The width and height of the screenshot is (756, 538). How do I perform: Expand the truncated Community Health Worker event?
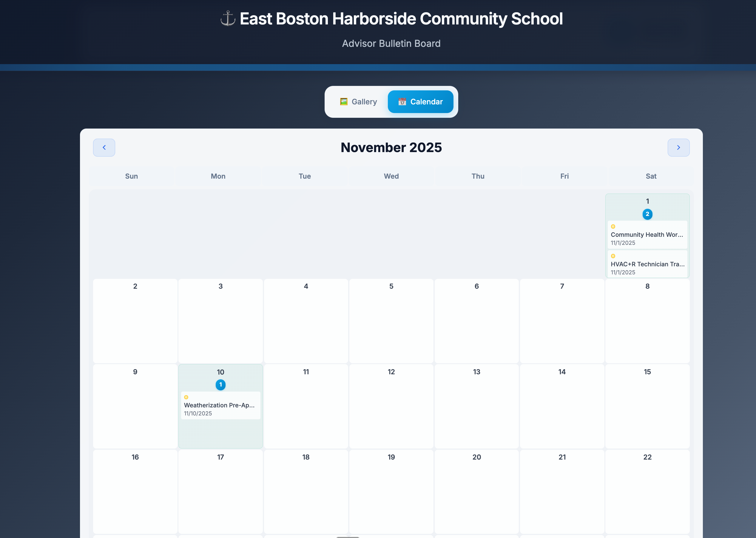(x=647, y=235)
